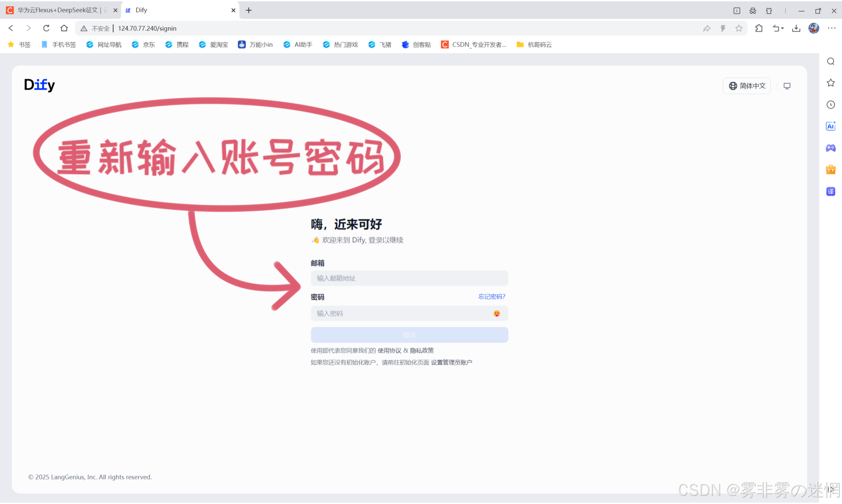
Task: Open the 杭哥码云 bookmarks folder
Action: [x=534, y=44]
